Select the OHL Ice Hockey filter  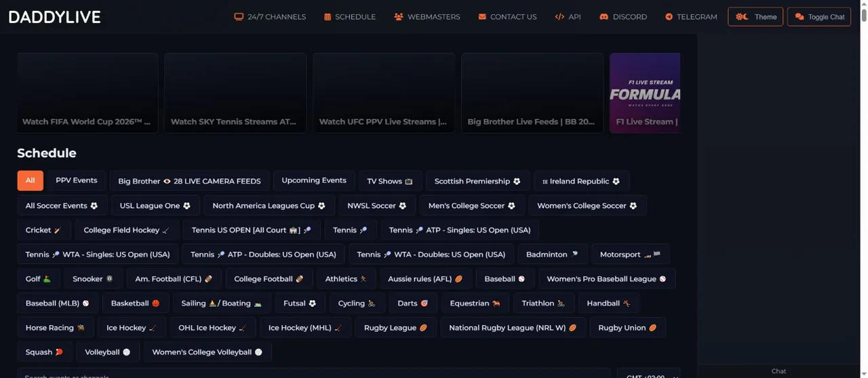click(213, 327)
